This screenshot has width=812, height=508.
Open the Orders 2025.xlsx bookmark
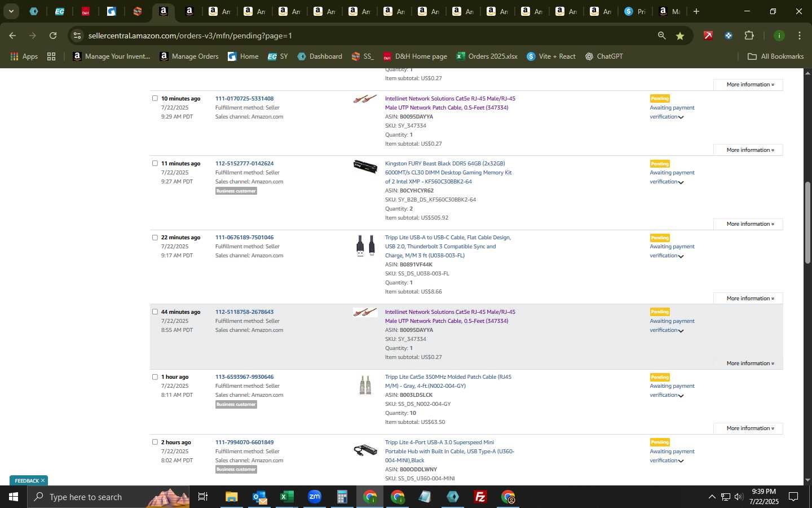coord(487,56)
